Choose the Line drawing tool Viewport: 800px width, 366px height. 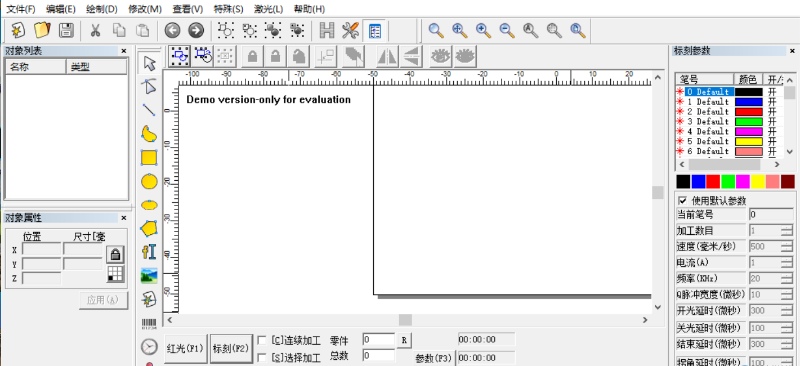(149, 110)
